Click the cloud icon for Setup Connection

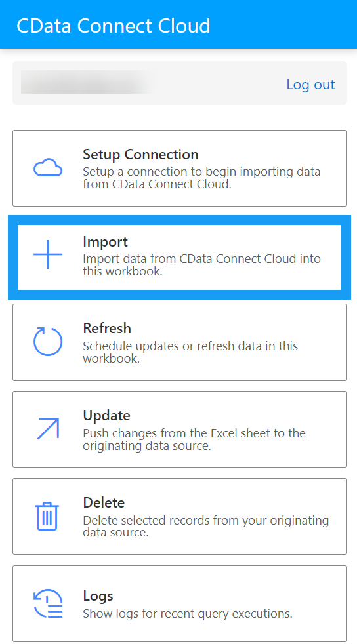pyautogui.click(x=48, y=168)
